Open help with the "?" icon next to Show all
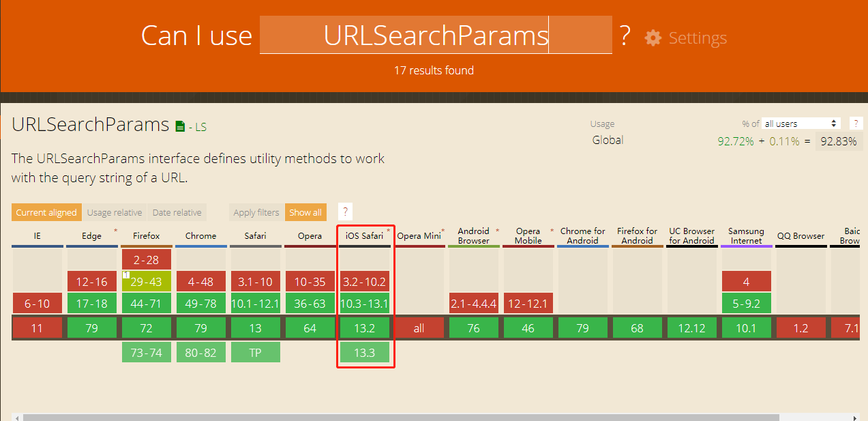This screenshot has width=868, height=421. point(344,212)
